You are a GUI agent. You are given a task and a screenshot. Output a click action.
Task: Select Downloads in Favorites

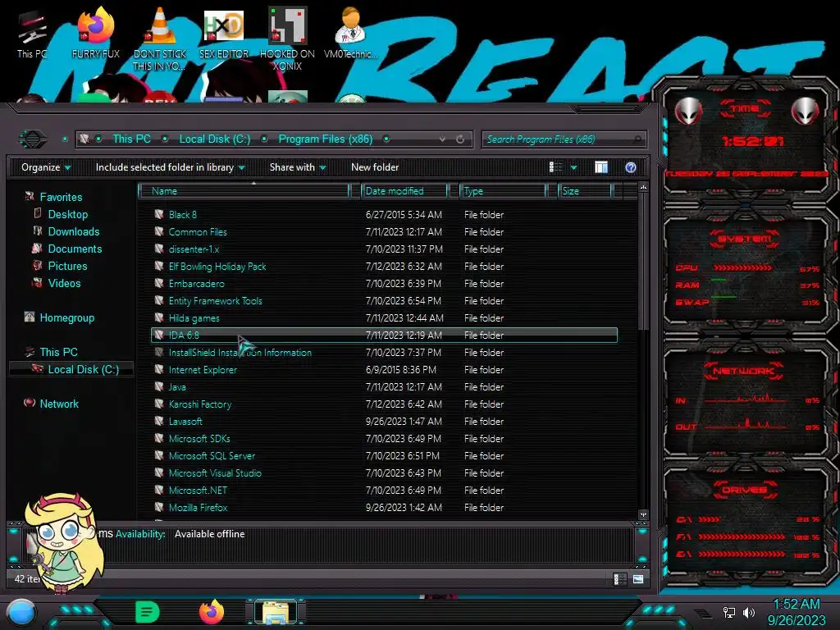74,231
